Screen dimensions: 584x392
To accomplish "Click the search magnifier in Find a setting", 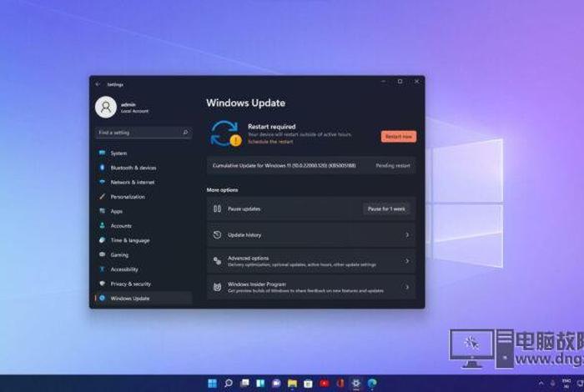I will pyautogui.click(x=185, y=132).
